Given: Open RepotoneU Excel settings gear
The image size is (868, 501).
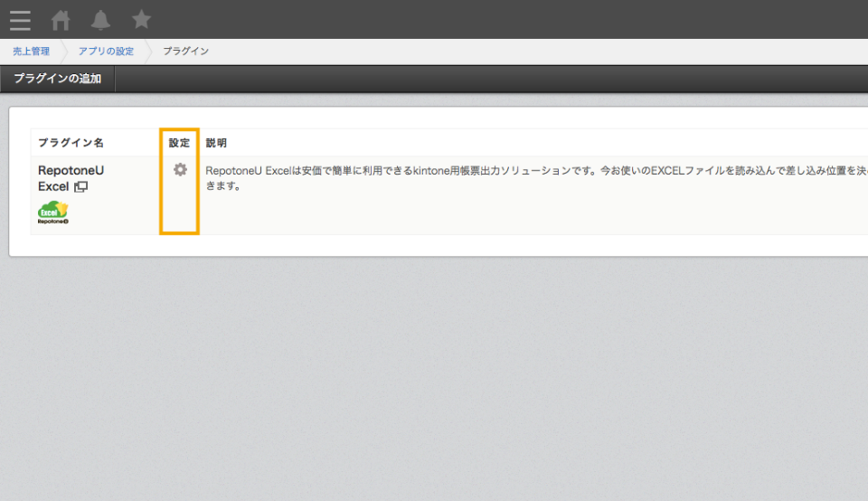Looking at the screenshot, I should point(180,169).
